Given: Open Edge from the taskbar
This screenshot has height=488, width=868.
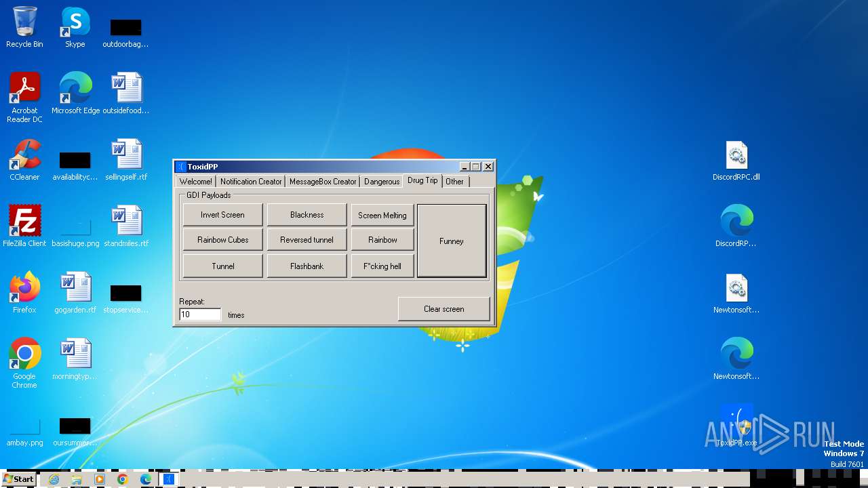Looking at the screenshot, I should pyautogui.click(x=146, y=479).
